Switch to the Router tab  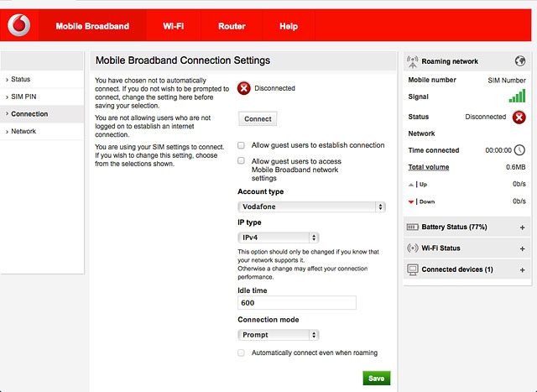[x=232, y=26]
